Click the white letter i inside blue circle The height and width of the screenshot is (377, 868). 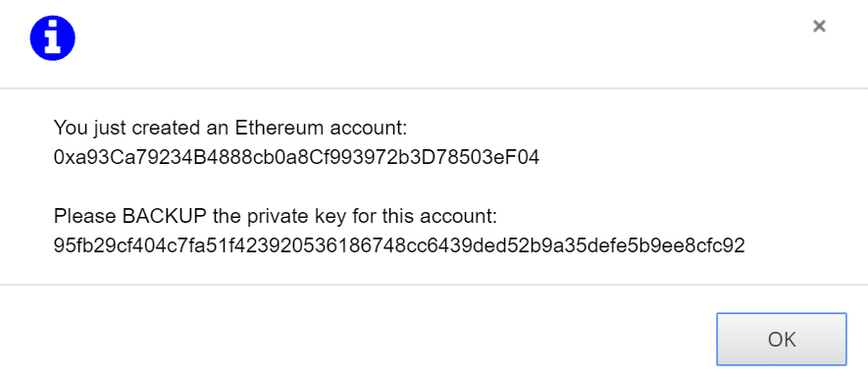click(53, 39)
